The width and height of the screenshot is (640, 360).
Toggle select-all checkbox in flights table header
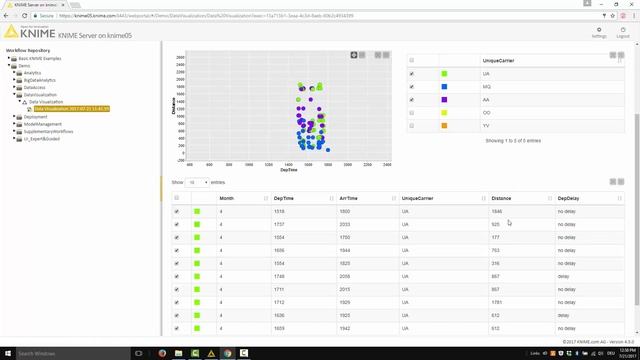(x=176, y=198)
